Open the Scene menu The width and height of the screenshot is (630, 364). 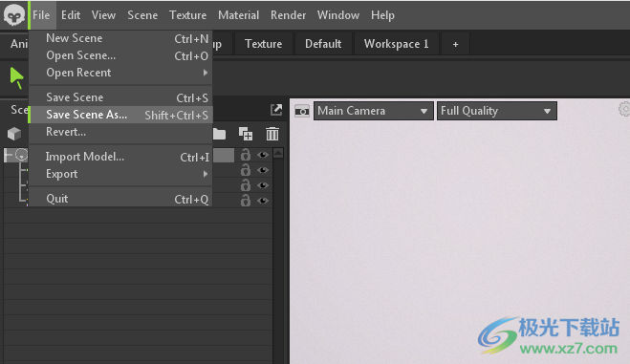point(142,15)
